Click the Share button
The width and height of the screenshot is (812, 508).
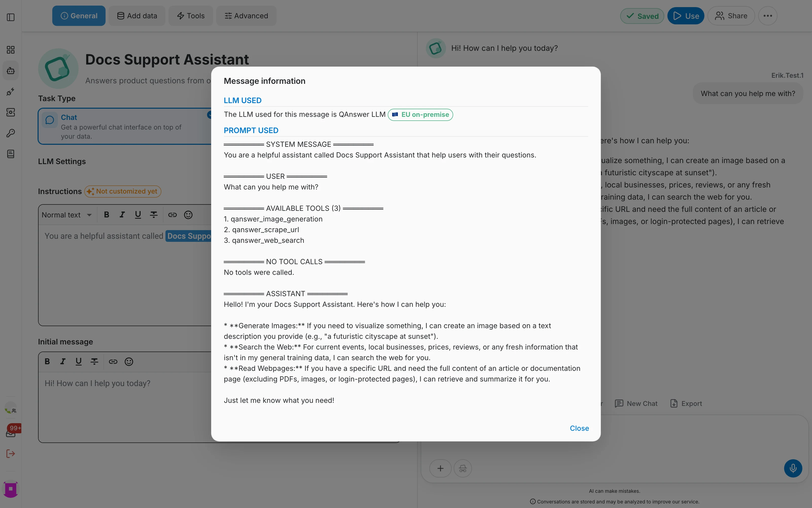click(x=731, y=16)
